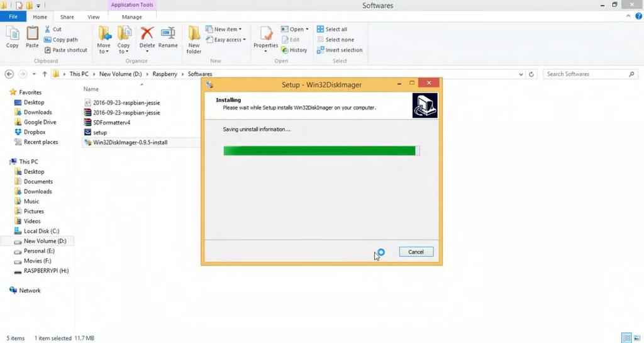
Task: Open Documents under This PC
Action: click(34, 181)
